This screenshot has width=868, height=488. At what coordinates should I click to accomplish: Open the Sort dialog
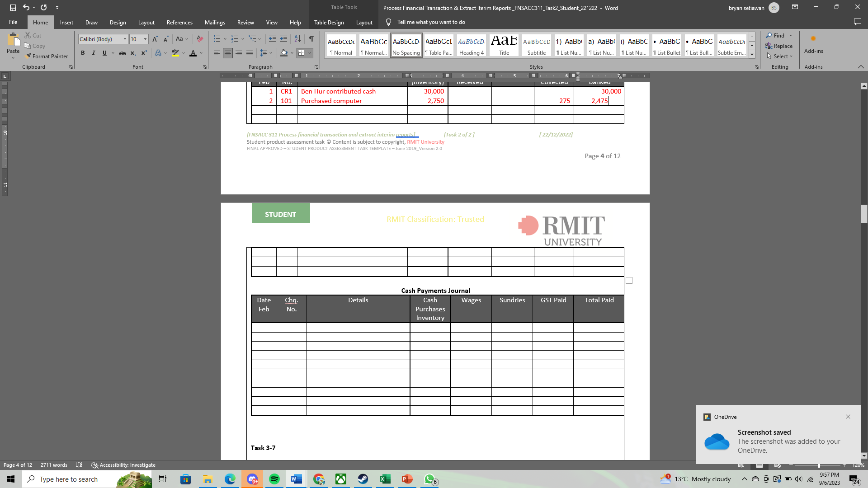297,39
